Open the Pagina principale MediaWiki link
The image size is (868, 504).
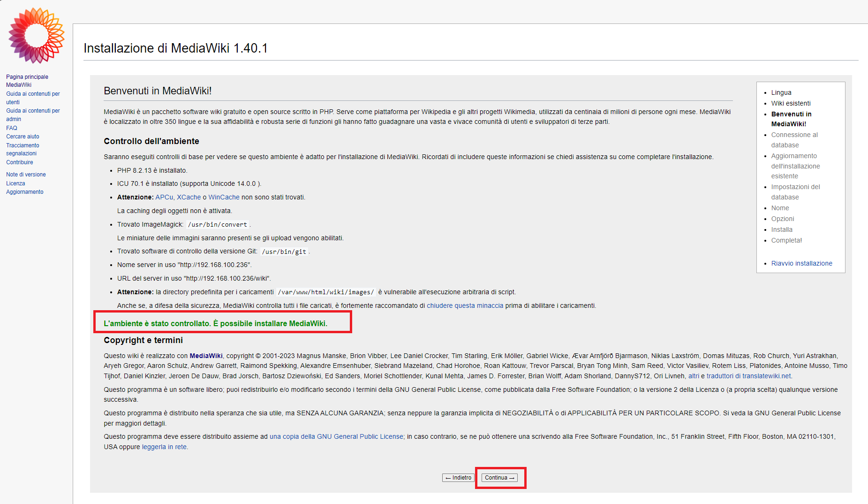27,81
